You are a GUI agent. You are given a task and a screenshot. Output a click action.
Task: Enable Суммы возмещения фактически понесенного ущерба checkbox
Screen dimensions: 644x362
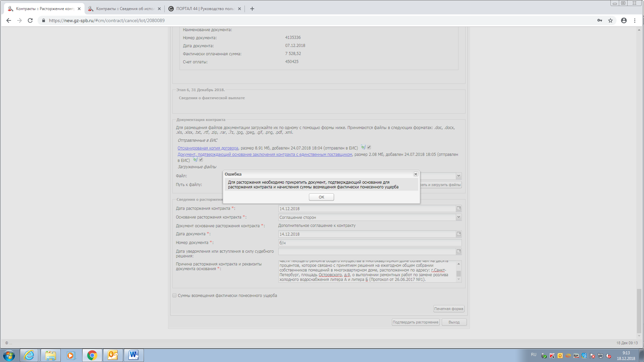click(x=174, y=296)
